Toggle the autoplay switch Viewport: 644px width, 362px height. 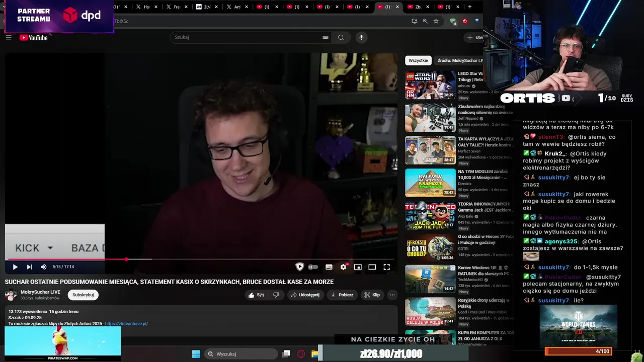click(x=313, y=267)
